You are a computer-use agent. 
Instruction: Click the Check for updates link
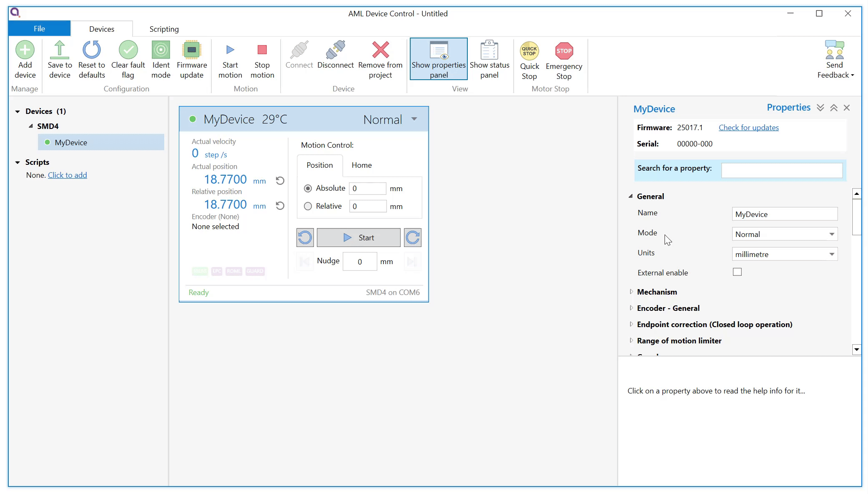748,128
